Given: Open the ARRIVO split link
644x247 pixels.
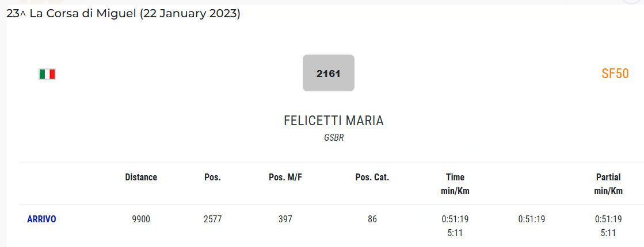Looking at the screenshot, I should pyautogui.click(x=41, y=219).
